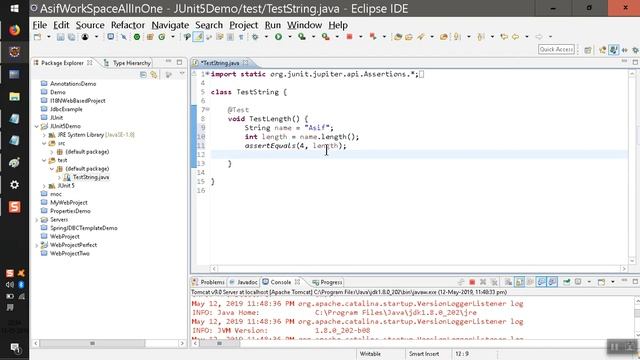Image resolution: width=640 pixels, height=360 pixels.
Task: Open Run button dropdown arrow
Action: click(289, 37)
